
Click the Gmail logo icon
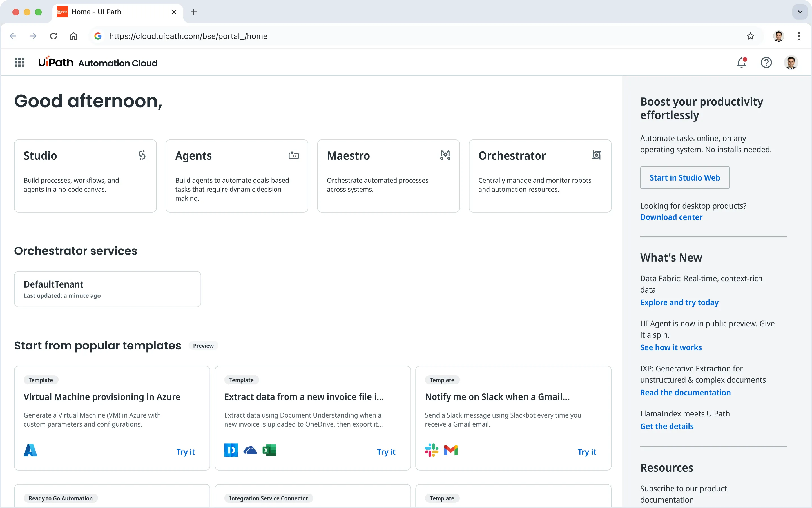click(x=451, y=450)
